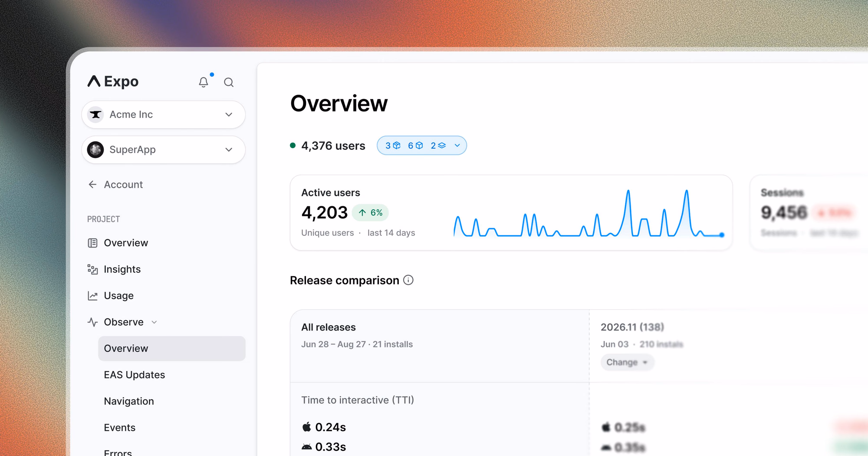Click the Insights sidebar icon
This screenshot has height=456, width=868.
point(92,269)
